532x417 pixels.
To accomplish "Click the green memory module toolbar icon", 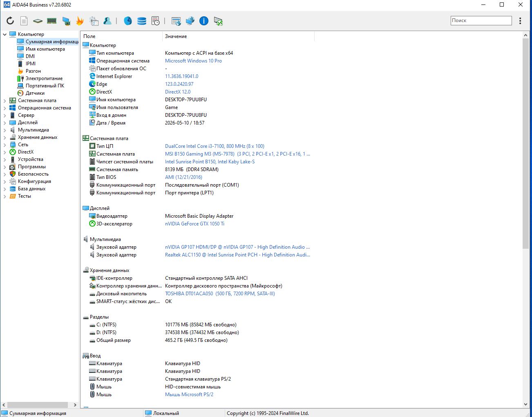I will coord(51,21).
